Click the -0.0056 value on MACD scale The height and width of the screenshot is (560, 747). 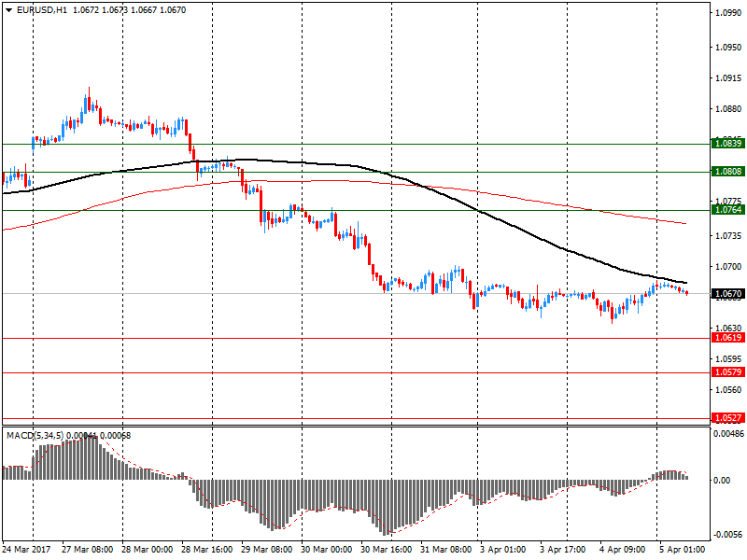pyautogui.click(x=728, y=535)
